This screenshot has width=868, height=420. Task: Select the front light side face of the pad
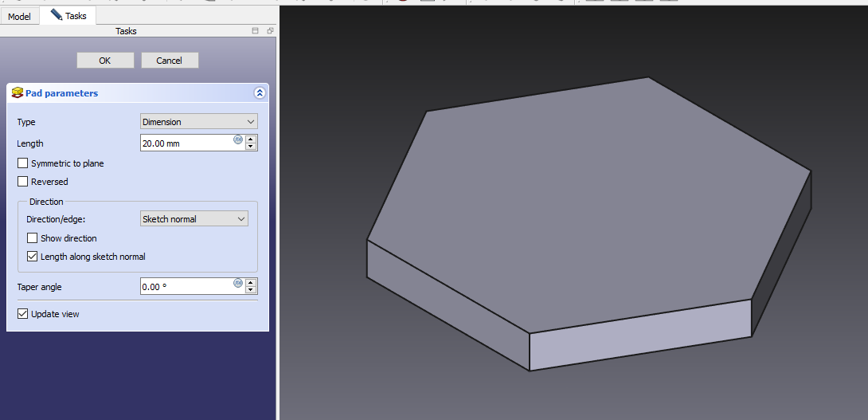[640, 336]
